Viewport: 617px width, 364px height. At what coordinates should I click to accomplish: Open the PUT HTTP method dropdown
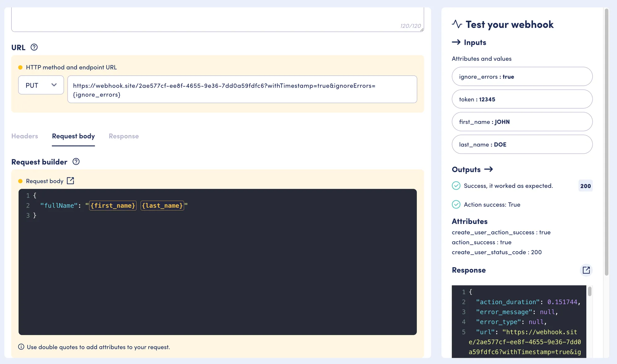tap(41, 85)
